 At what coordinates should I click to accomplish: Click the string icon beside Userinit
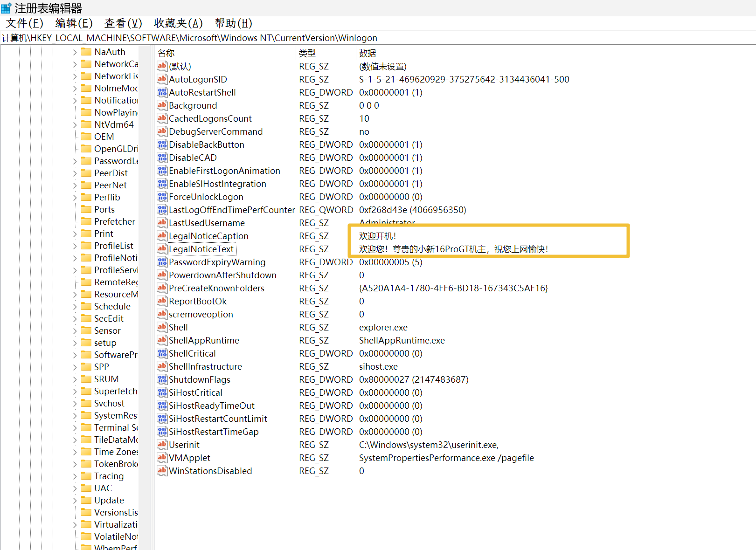coord(162,445)
